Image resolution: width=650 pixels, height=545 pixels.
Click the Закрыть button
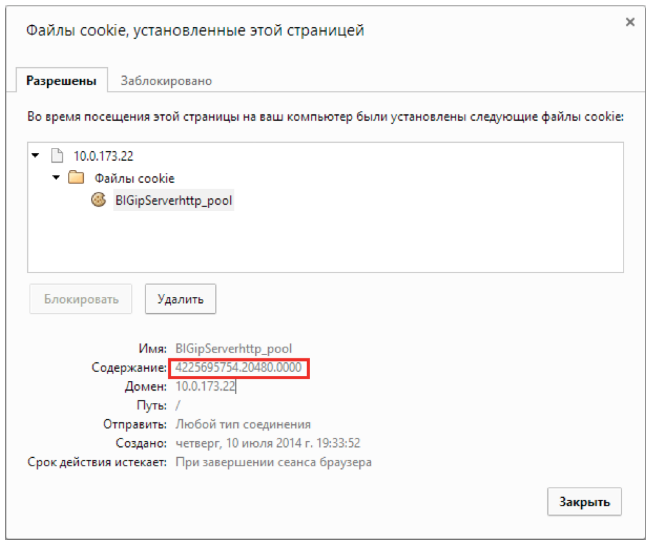[585, 502]
